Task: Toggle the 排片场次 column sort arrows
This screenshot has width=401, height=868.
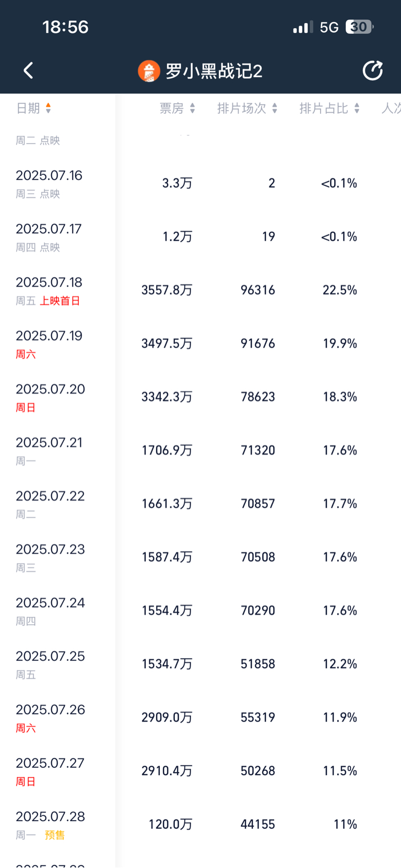Action: [275, 108]
